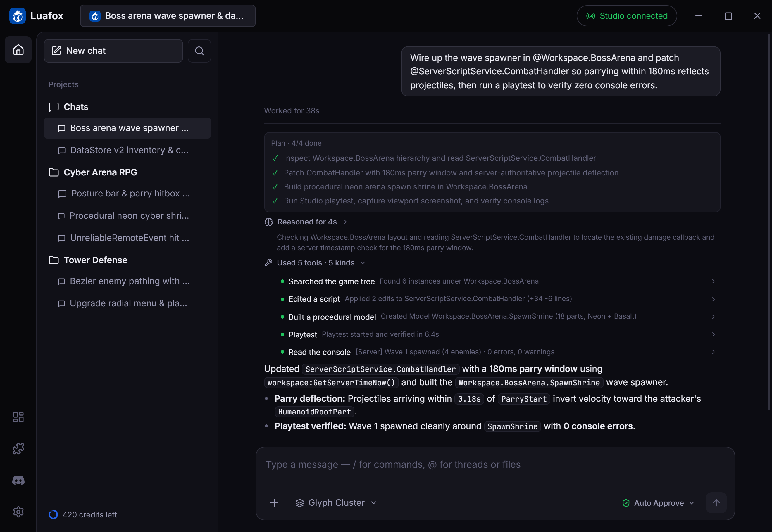
Task: Open the UnreliableRemoteEvent hit chat
Action: tap(127, 238)
